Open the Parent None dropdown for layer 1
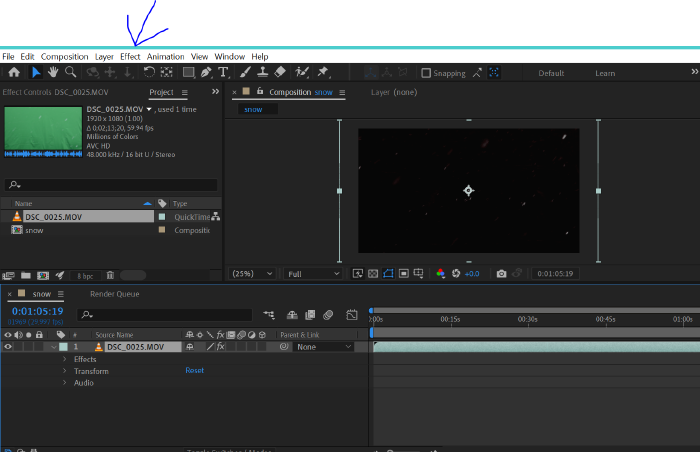Screen dimensions: 700x452 pyautogui.click(x=324, y=347)
